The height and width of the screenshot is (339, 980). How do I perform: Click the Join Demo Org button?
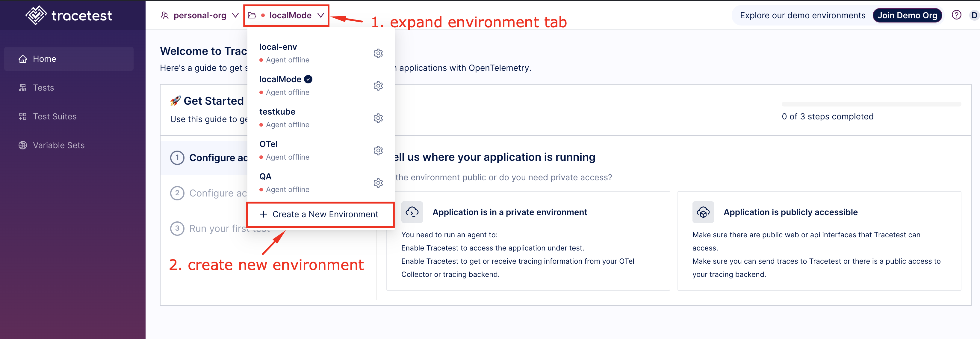point(907,15)
